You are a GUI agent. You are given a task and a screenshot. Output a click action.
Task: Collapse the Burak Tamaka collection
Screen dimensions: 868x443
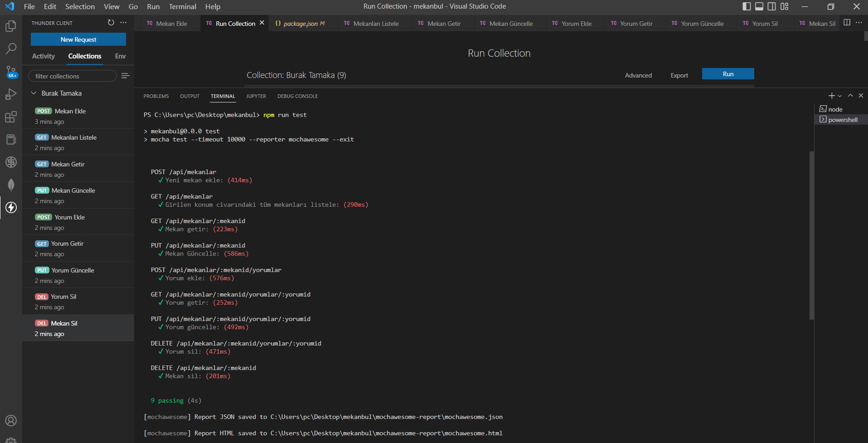coord(33,93)
